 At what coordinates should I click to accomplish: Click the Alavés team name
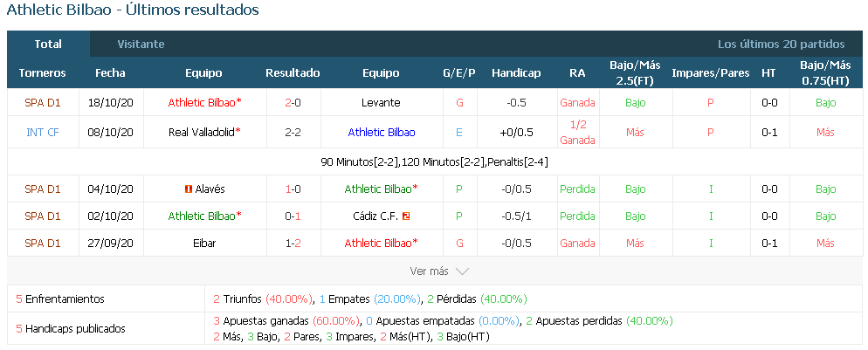(x=210, y=189)
